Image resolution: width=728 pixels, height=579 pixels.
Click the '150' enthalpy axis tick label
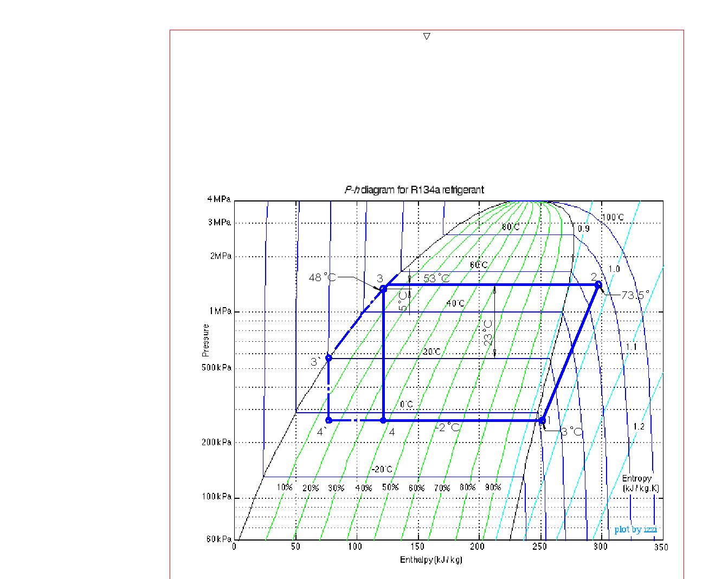click(x=418, y=547)
